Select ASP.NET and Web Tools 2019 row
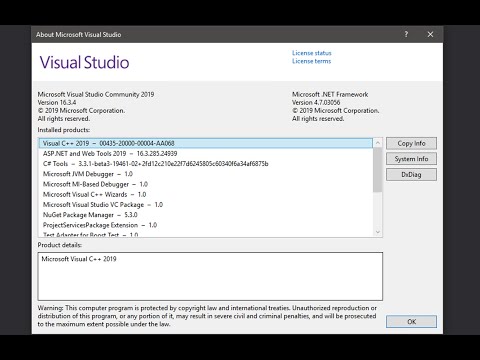The width and height of the screenshot is (480, 360). pos(206,154)
